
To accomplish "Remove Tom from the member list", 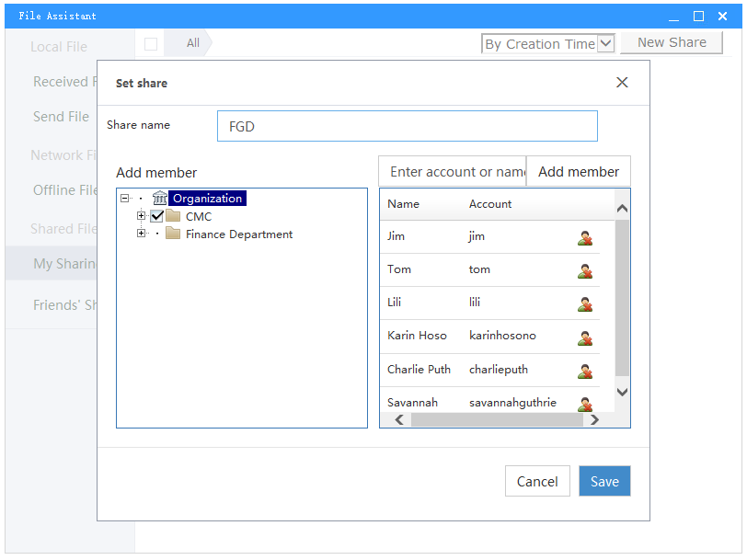I will coord(584,271).
